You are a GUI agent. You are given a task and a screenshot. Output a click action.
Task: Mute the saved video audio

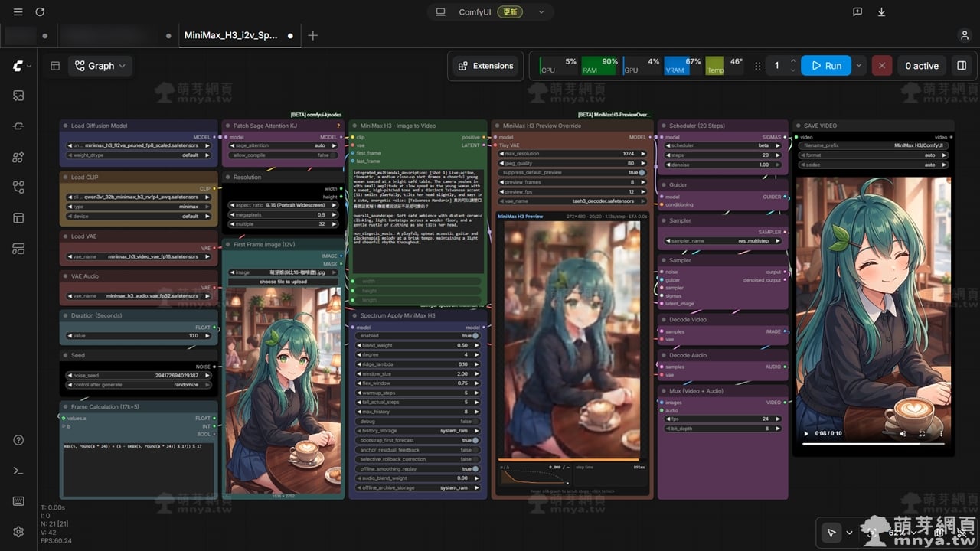tap(903, 433)
